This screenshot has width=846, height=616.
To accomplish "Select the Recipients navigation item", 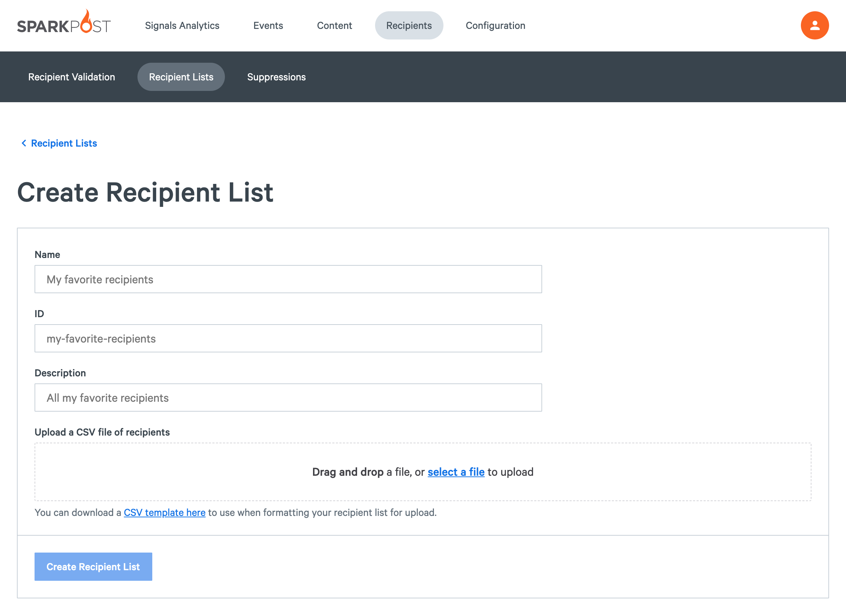I will 409,25.
